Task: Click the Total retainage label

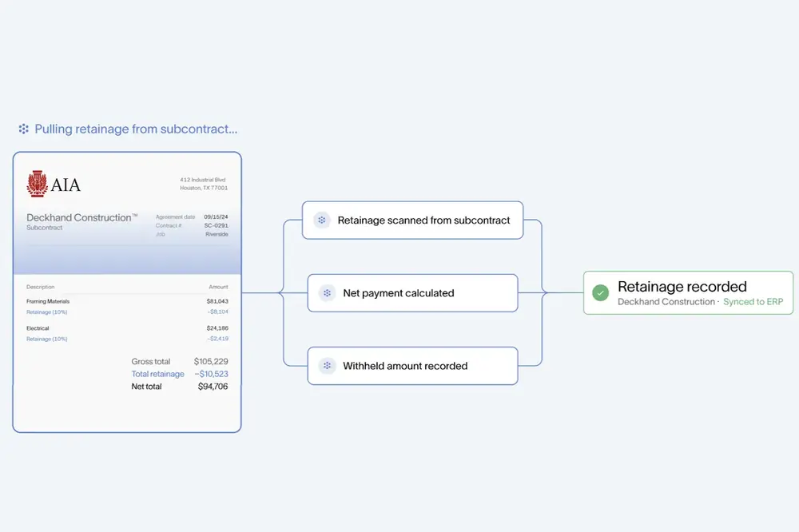Action: [x=158, y=374]
